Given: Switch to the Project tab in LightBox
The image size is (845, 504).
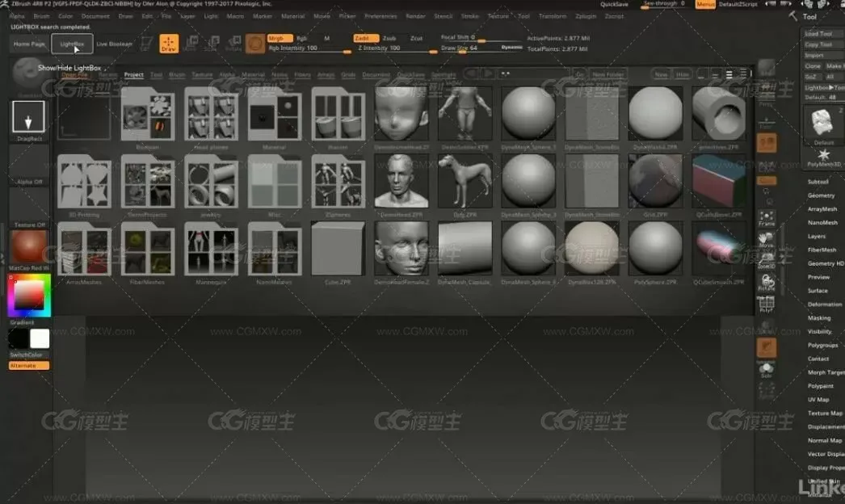Looking at the screenshot, I should (x=133, y=74).
